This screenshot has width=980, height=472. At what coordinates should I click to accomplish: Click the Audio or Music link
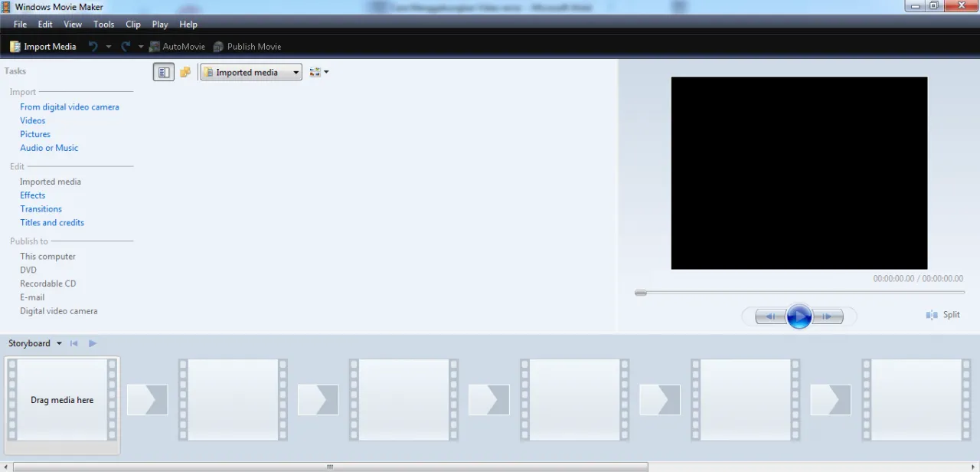[49, 149]
